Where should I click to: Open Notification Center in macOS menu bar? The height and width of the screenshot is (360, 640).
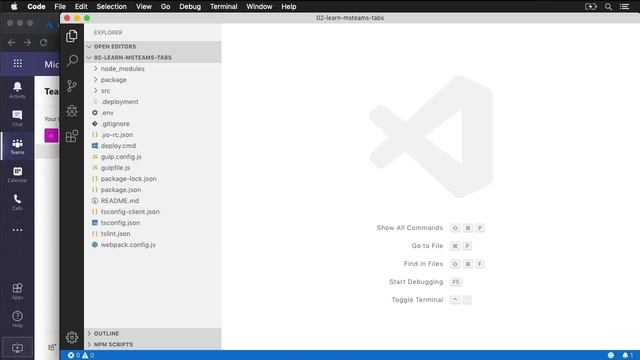point(624,7)
